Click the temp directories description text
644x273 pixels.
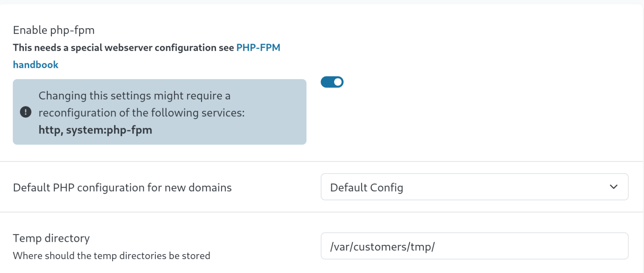111,256
